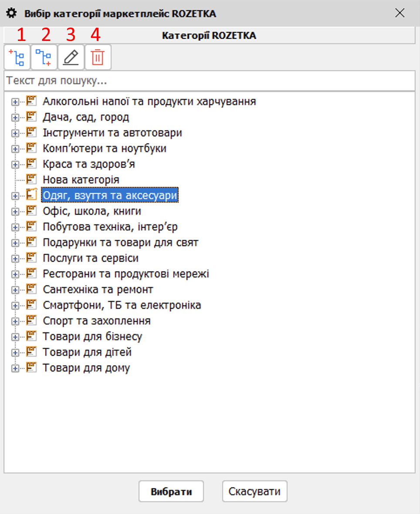Select the Офіс, школа, книги category
Screen dimensions: 420x514
(x=92, y=211)
